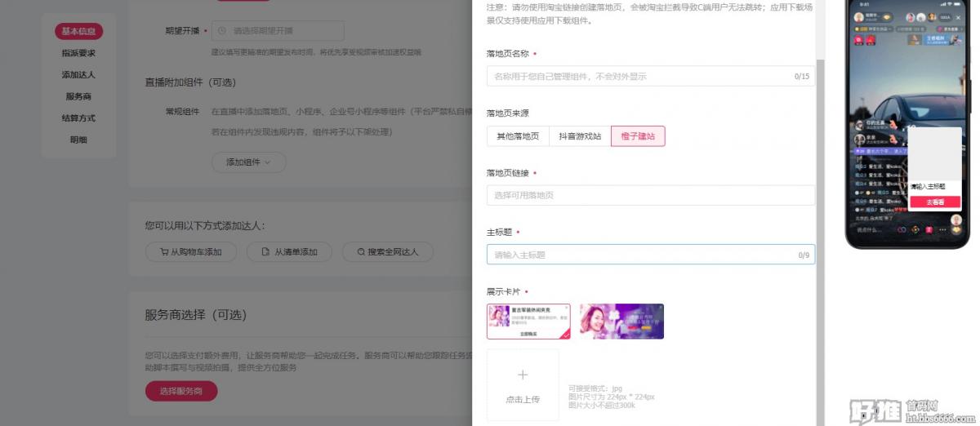Screen dimensions: 980x426
Task: Open the 期望开播 date picker
Action: point(278,31)
